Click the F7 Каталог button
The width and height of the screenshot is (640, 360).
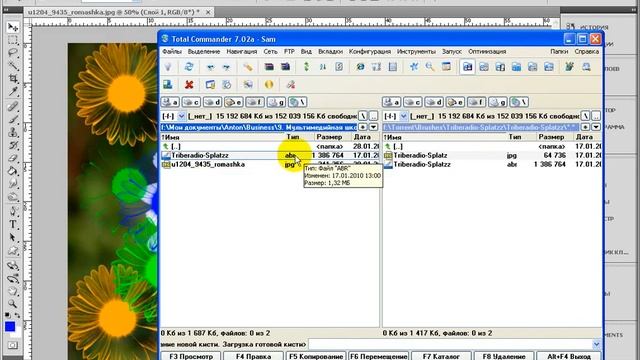pyautogui.click(x=441, y=356)
